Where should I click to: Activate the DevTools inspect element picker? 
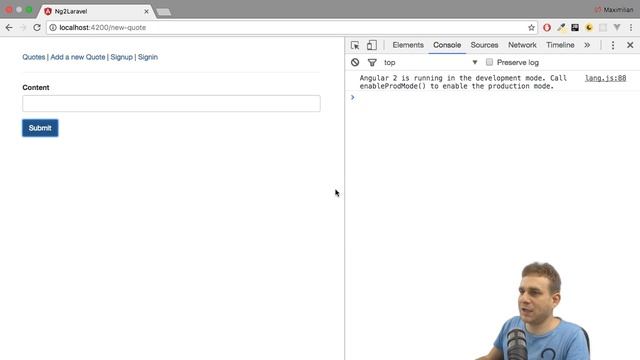coord(355,45)
